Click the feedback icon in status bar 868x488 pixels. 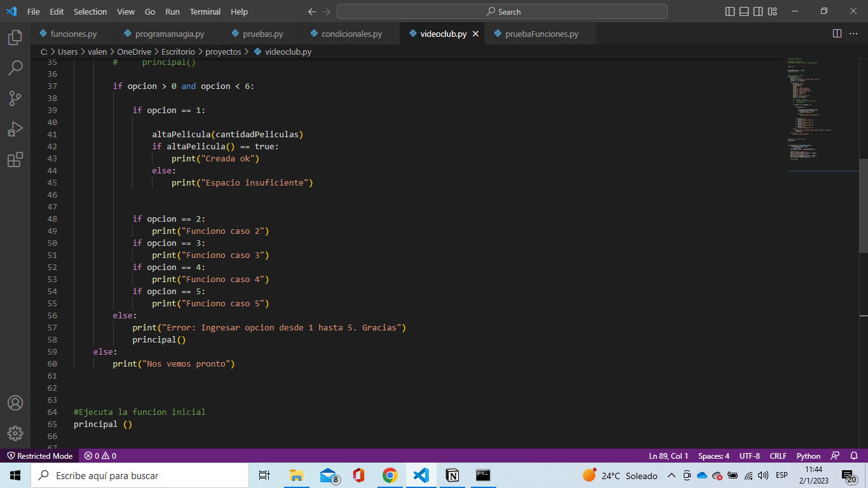pos(836,456)
